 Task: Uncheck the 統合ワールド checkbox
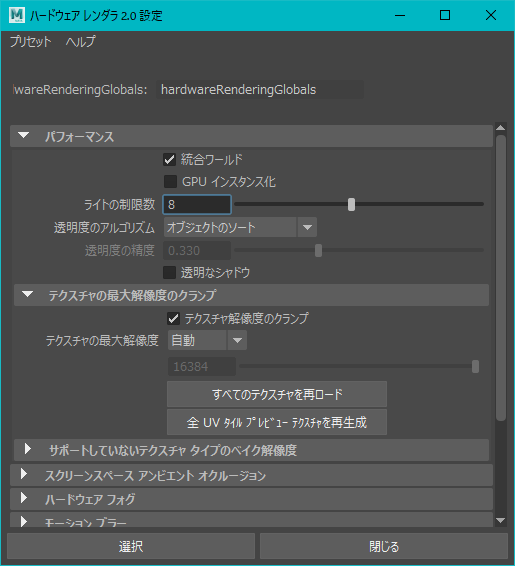point(169,159)
